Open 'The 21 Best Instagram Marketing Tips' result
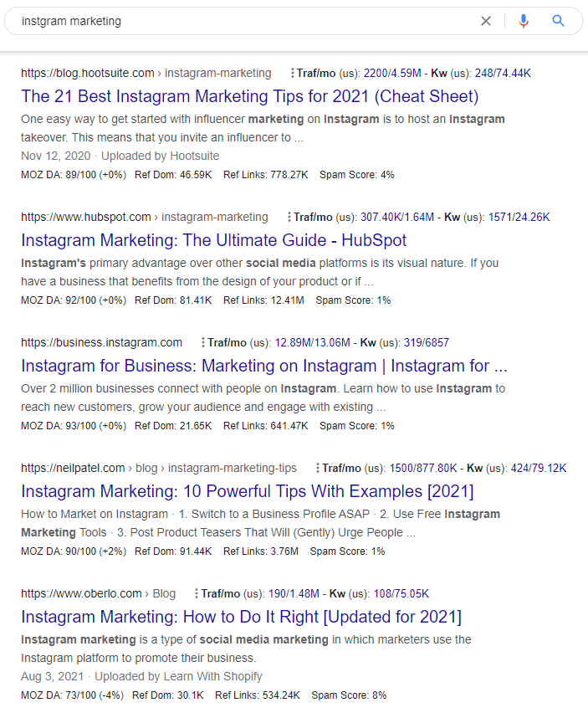This screenshot has width=588, height=718. (250, 96)
